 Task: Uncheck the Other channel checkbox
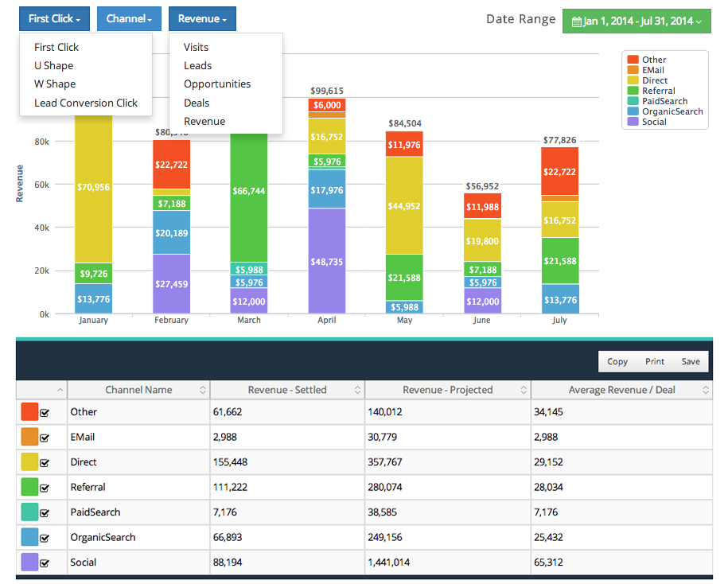[x=45, y=413]
